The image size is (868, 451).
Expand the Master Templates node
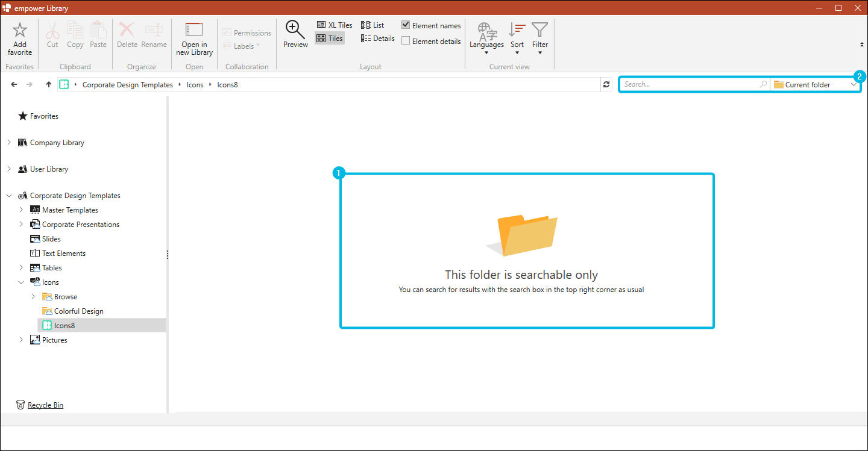tap(21, 210)
